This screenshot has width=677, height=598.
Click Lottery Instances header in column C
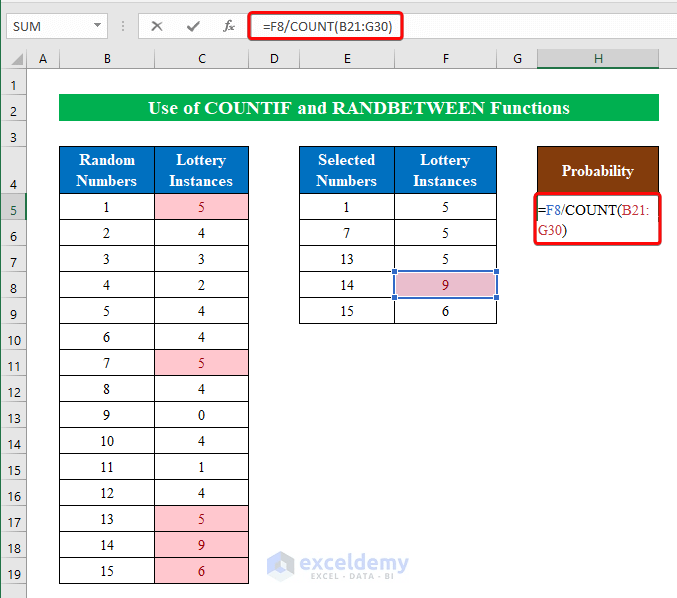pos(201,170)
